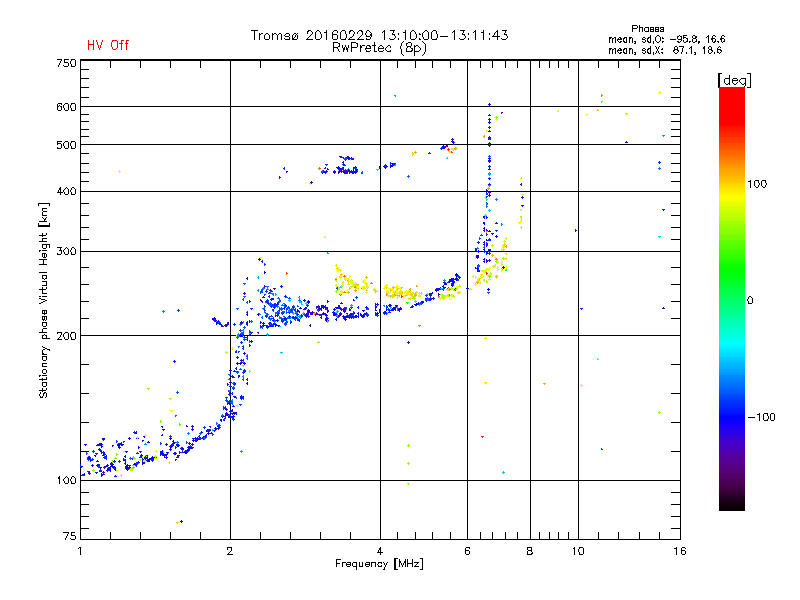The width and height of the screenshot is (800, 600).
Task: Click the '500' height axis label
Action: coord(66,145)
